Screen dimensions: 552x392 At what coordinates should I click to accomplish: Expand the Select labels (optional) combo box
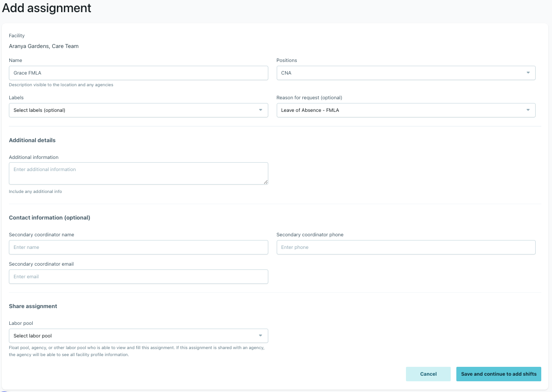point(139,110)
